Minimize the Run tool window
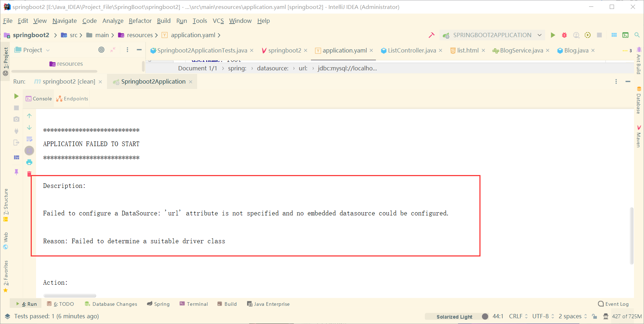 point(628,81)
